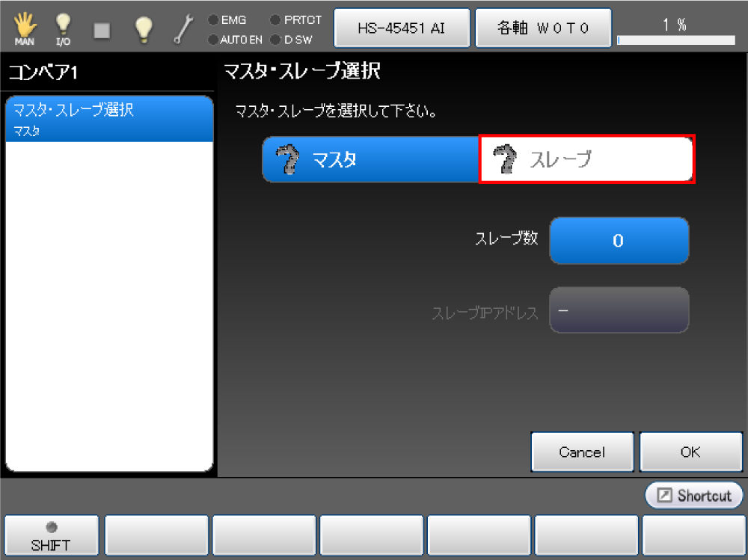Click the D SW indicator light
Screen dimensions: 748x560
(275, 39)
